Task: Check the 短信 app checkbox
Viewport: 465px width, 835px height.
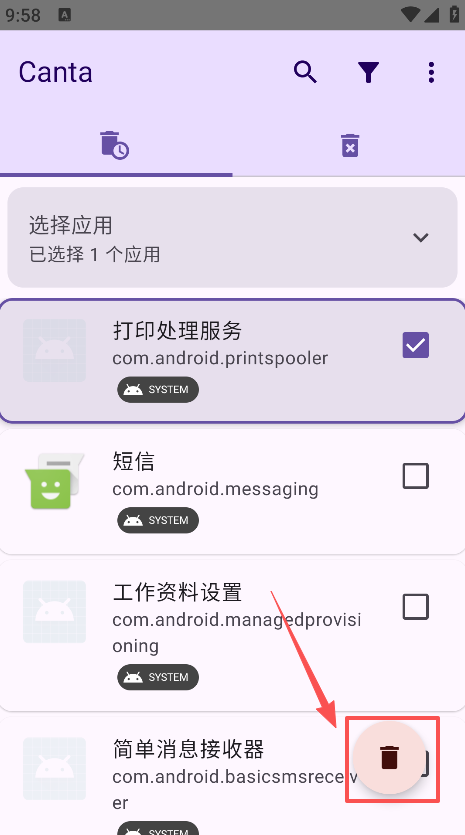Action: (x=415, y=476)
